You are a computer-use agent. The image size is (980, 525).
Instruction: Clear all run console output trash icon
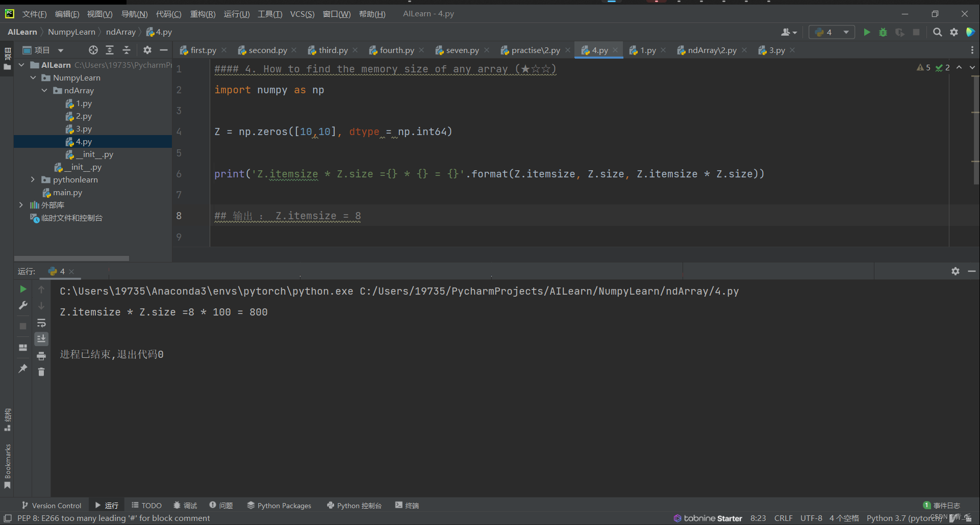[41, 372]
